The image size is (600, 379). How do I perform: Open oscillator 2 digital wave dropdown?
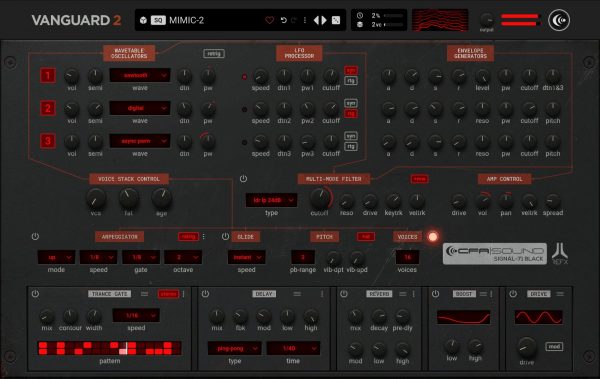pyautogui.click(x=140, y=108)
